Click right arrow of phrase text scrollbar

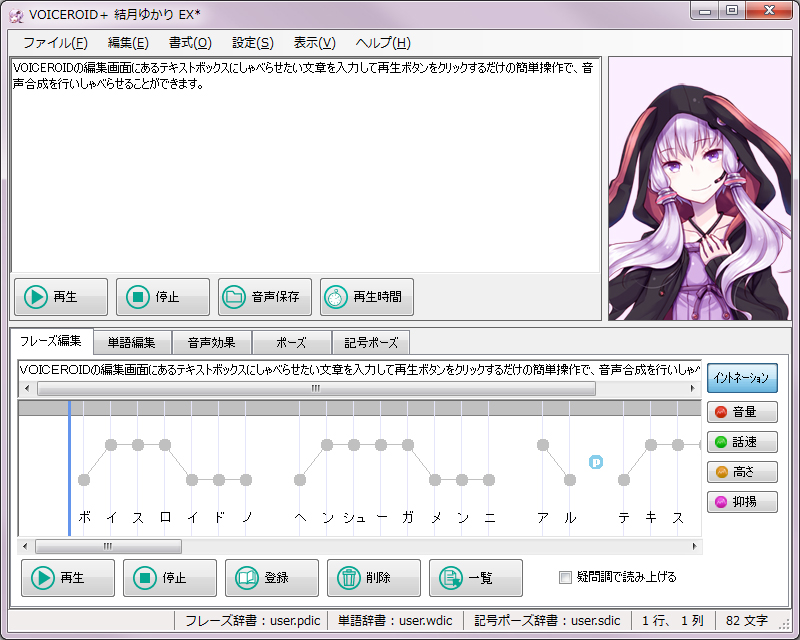(692, 388)
